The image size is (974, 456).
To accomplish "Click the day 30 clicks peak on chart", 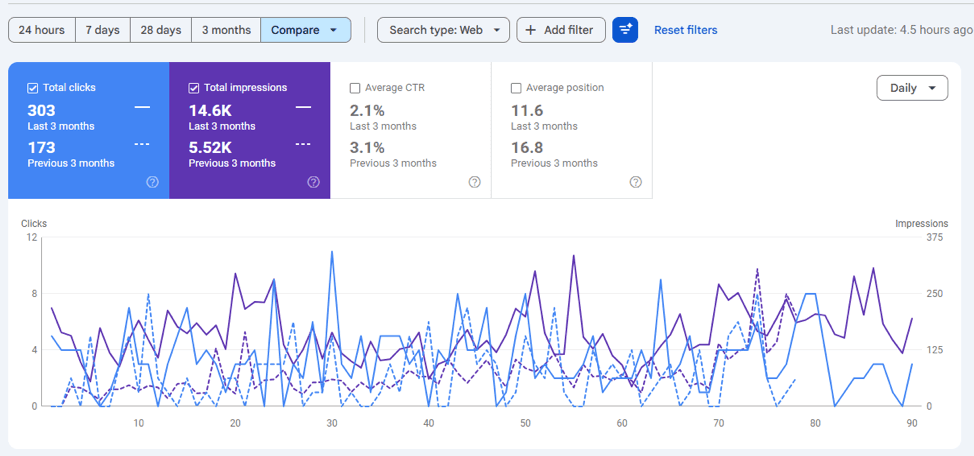I will pyautogui.click(x=332, y=252).
